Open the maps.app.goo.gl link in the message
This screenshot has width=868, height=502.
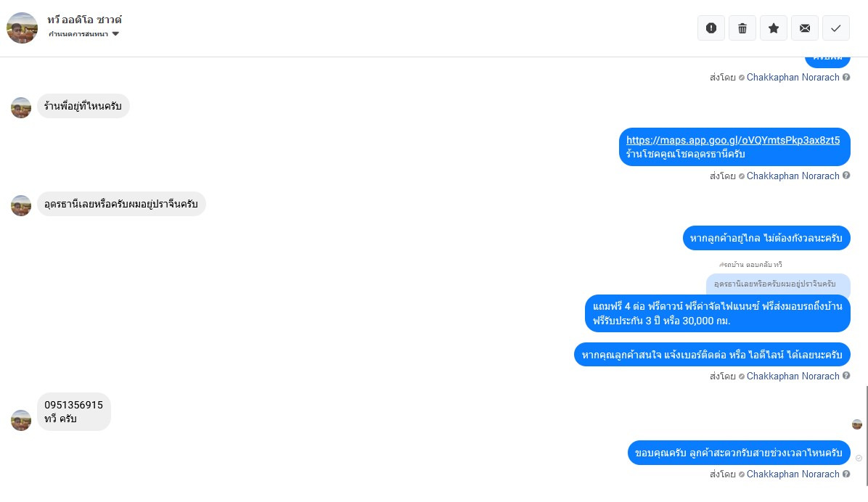coord(733,140)
